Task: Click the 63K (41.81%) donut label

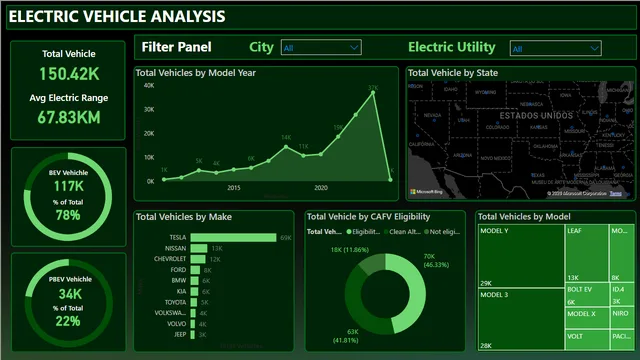Action: tap(346, 336)
